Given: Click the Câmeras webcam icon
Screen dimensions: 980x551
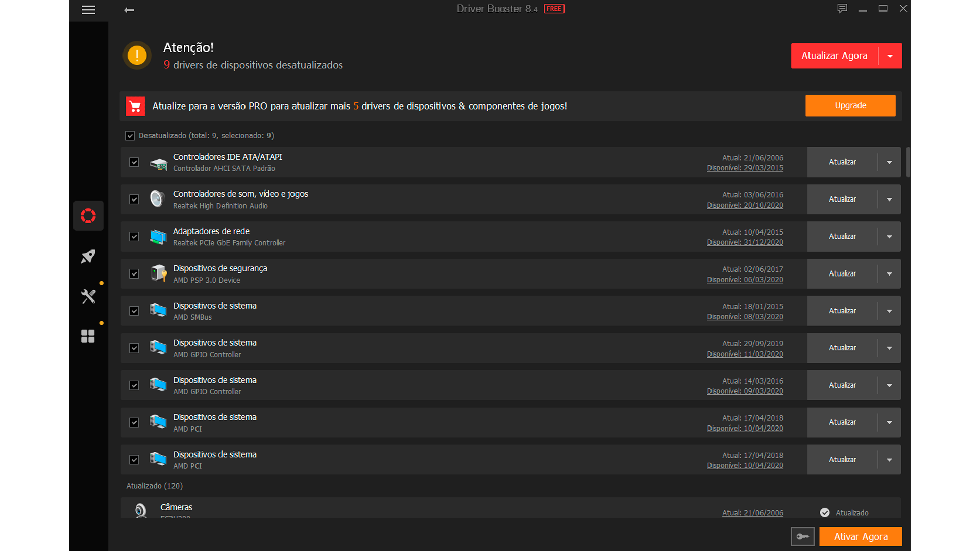Looking at the screenshot, I should [140, 510].
